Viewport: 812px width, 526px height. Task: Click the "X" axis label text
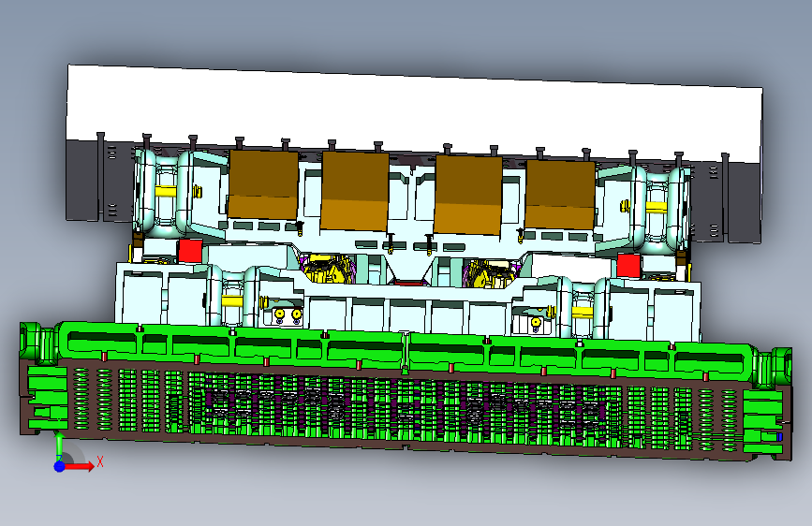tap(100, 461)
